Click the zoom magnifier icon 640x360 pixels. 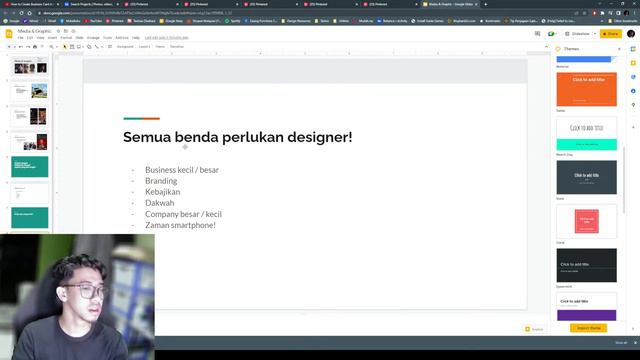51,47
